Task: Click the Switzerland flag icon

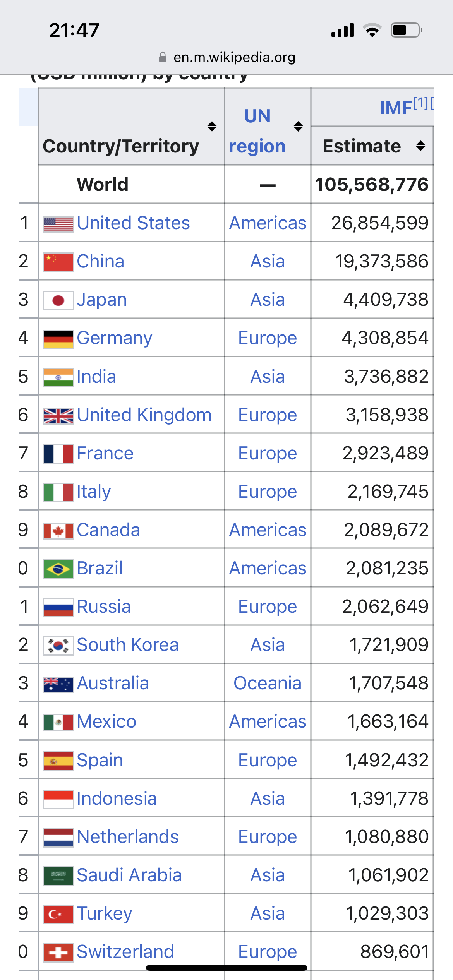Action: 58,953
